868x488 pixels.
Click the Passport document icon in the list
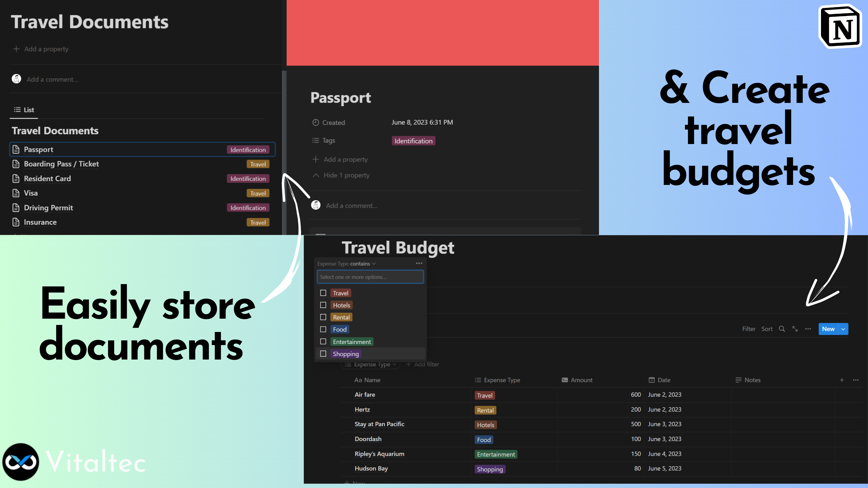pos(16,149)
